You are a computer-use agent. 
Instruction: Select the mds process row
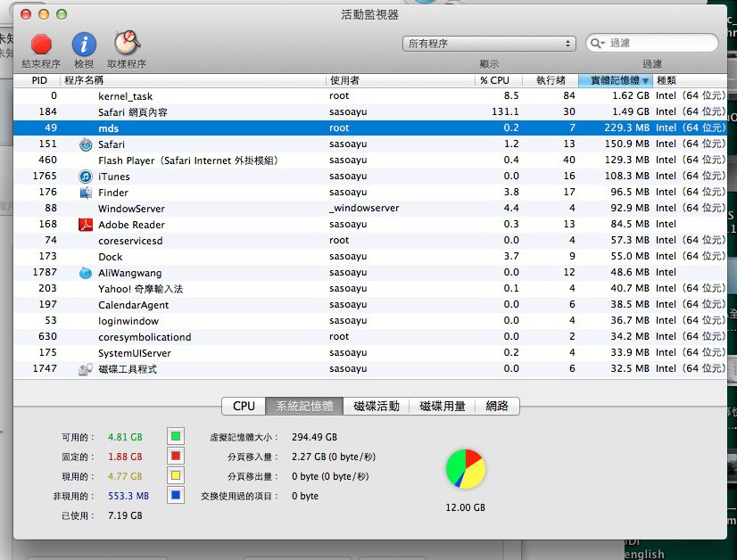[370, 128]
